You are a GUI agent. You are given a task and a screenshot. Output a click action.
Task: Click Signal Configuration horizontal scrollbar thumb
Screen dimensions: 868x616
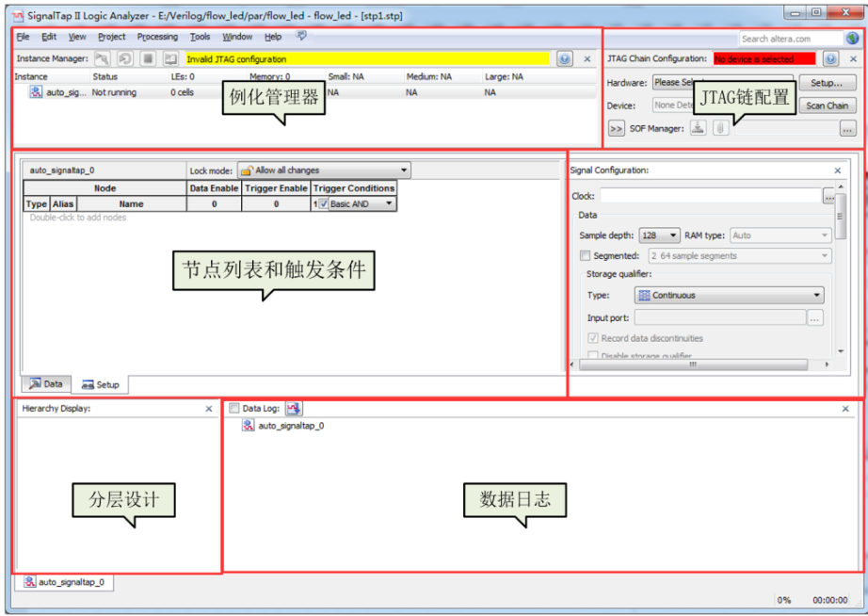(x=693, y=365)
